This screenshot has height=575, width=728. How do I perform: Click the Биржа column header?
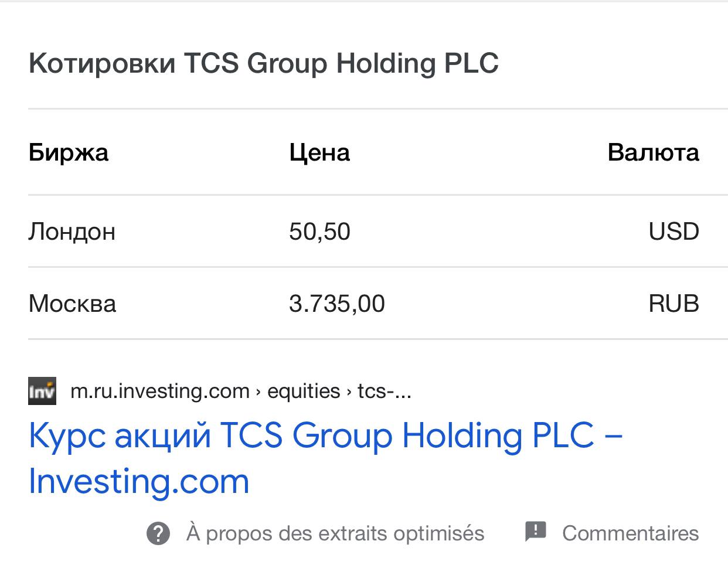coord(69,152)
